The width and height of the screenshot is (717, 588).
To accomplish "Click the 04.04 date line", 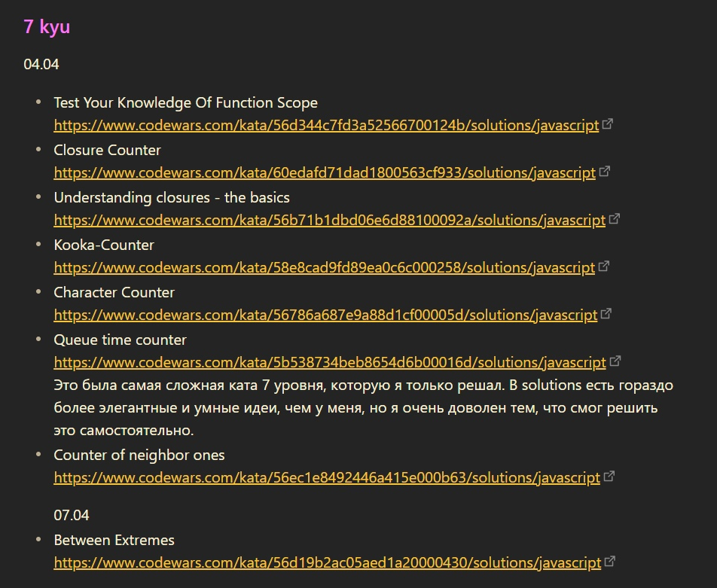I will [41, 64].
